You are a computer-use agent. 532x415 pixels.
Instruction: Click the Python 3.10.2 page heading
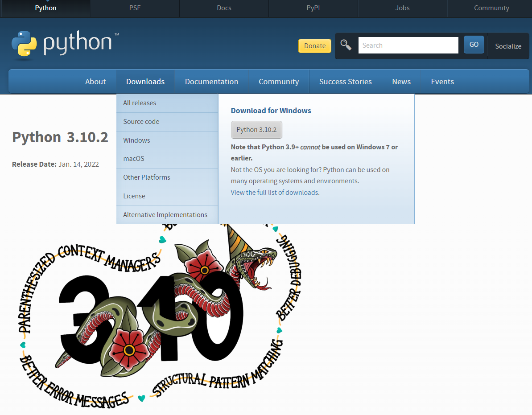60,137
